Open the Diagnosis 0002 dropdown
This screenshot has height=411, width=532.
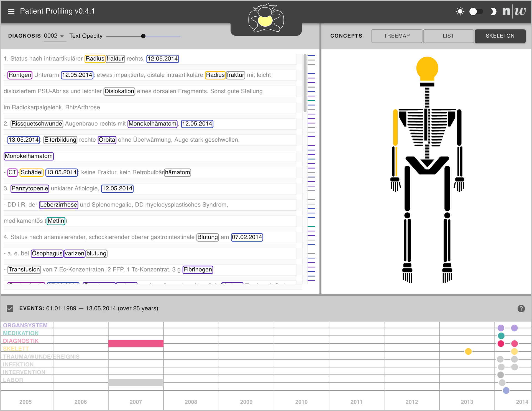[x=55, y=36]
